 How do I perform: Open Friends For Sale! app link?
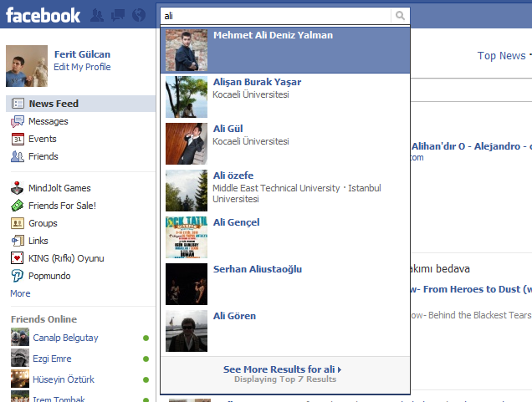[62, 206]
